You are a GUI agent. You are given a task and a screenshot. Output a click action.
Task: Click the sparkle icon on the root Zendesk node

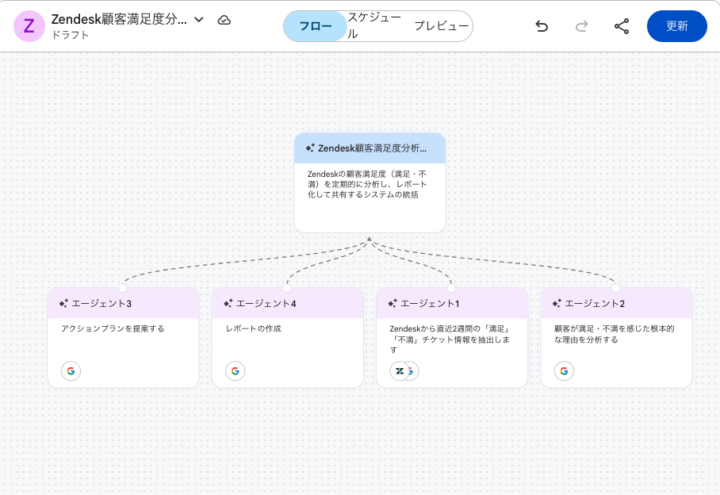point(310,148)
